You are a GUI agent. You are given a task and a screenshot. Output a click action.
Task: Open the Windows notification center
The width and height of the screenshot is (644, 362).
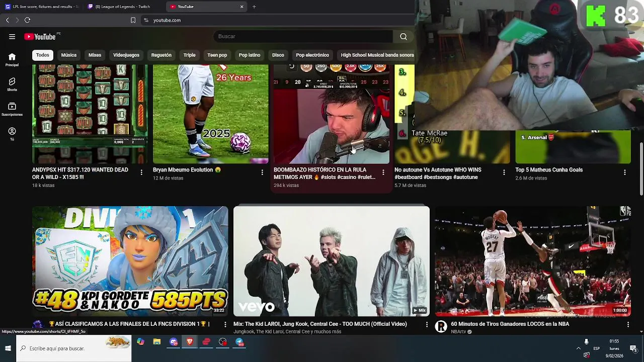[633, 348]
